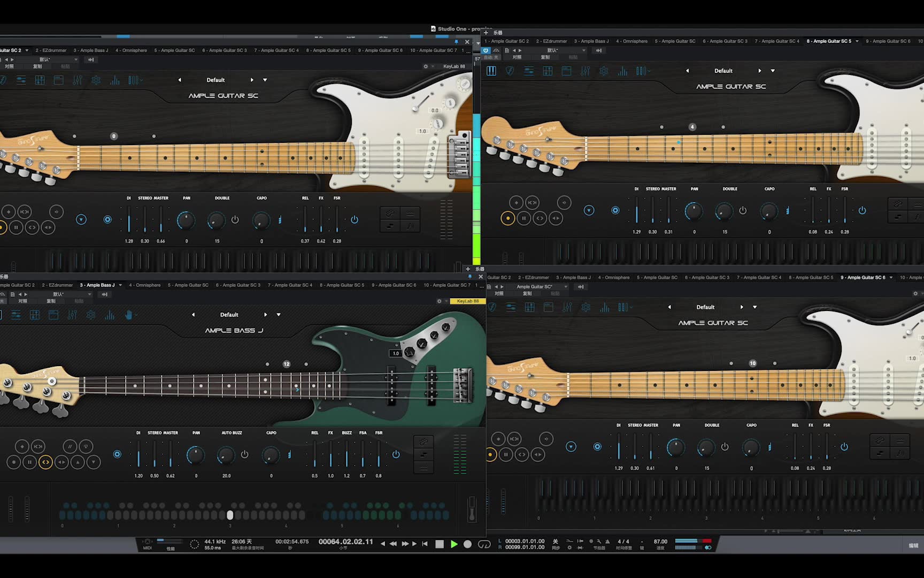Image resolution: width=924 pixels, height=578 pixels.
Task: Open mixer faders icon in Guitar SC 5 window
Action: [x=585, y=71]
